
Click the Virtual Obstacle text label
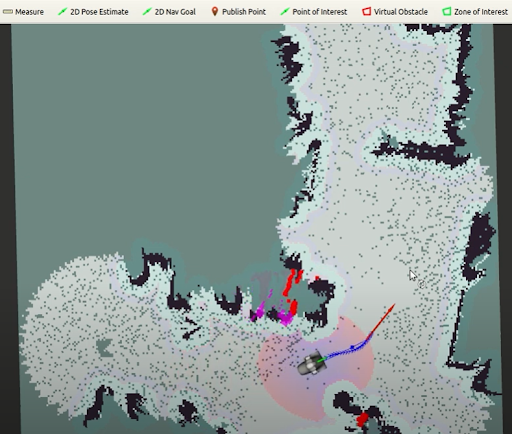(401, 12)
